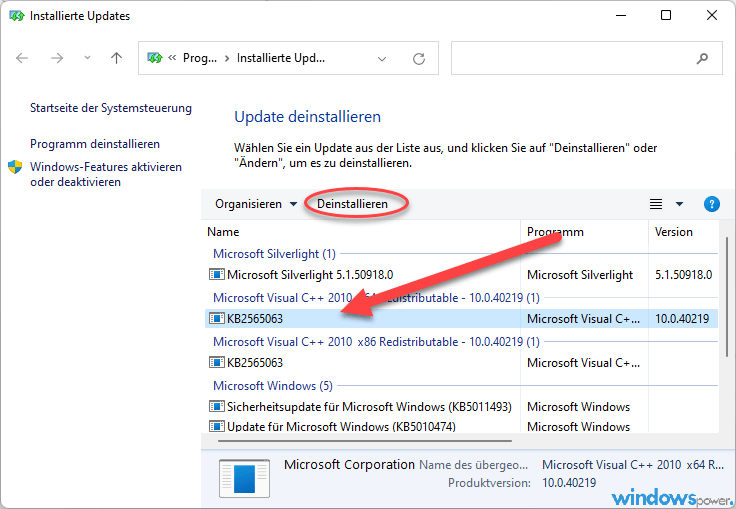
Task: Click the icon beside Update KB5010474
Action: pos(216,426)
